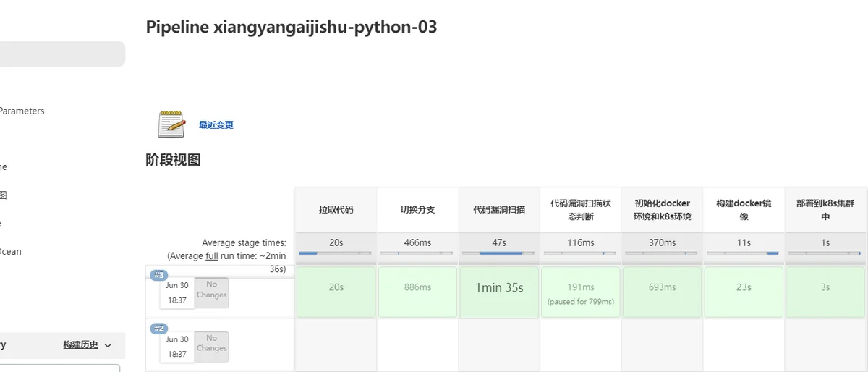Click the 部署到k8s集群中 3s cell
Viewport: 868px width, 372px height.
pos(825,292)
